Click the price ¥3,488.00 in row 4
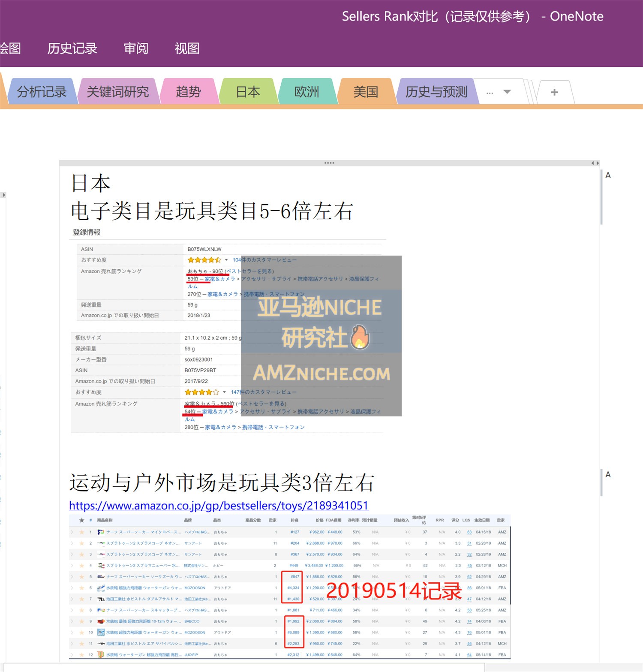Screen dimensions: 643x672 click(314, 566)
